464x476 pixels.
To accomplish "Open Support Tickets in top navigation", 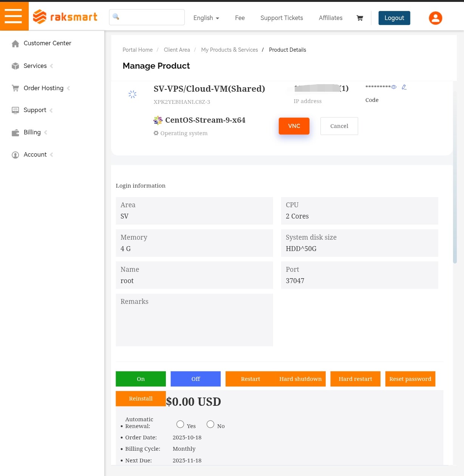I will 281,18.
